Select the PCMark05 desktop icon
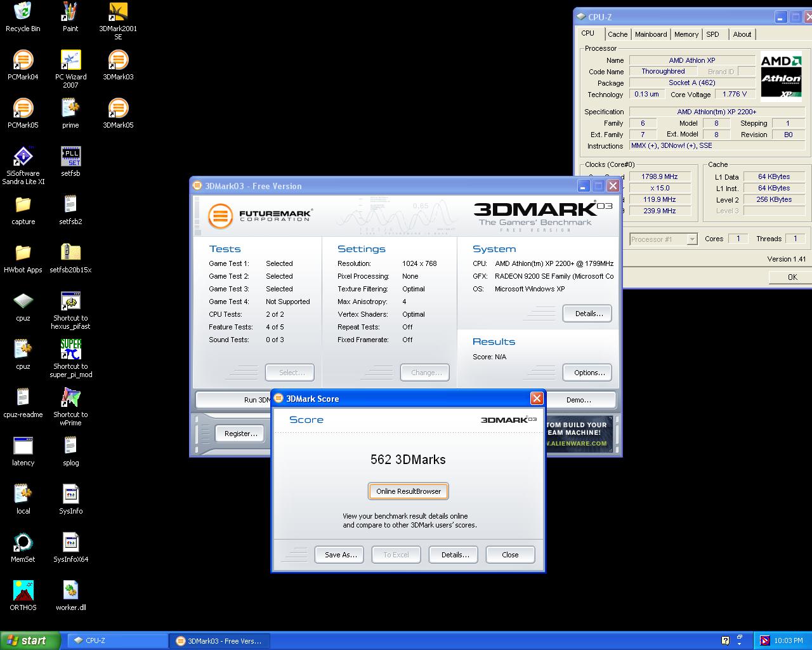Screen dimensions: 812x650 coord(23,114)
